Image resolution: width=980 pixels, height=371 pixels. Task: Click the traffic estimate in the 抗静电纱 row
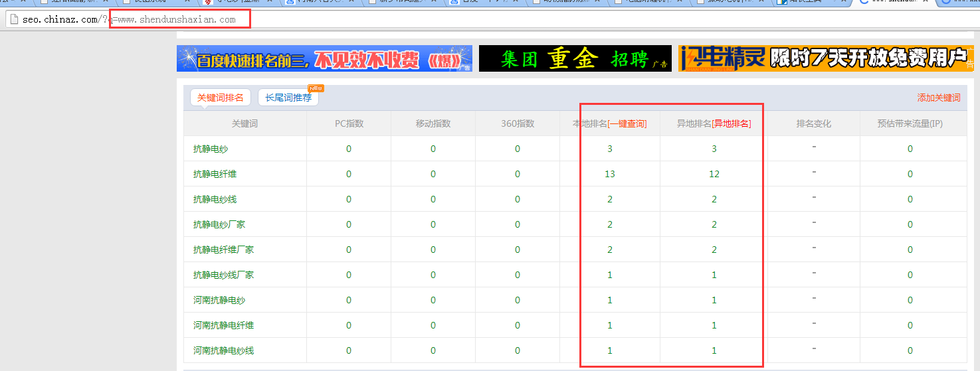910,149
